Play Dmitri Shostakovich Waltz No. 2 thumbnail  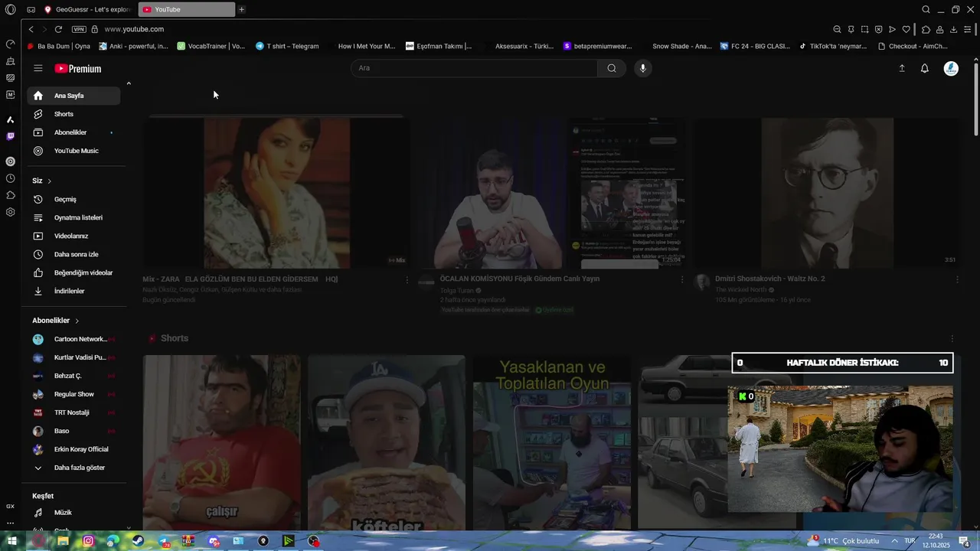click(827, 193)
